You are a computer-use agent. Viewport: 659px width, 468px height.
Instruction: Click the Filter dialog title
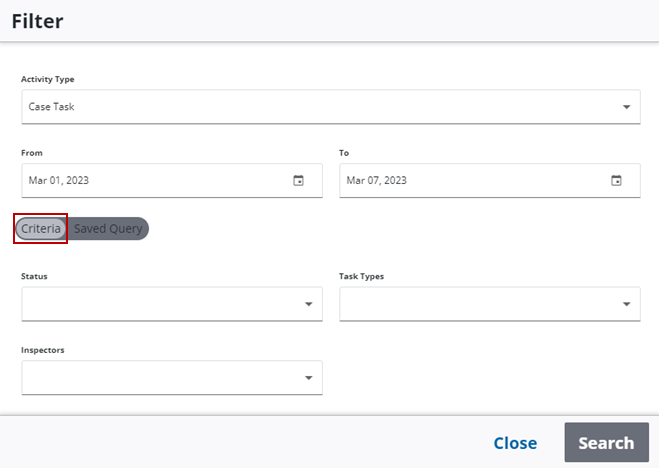click(37, 21)
